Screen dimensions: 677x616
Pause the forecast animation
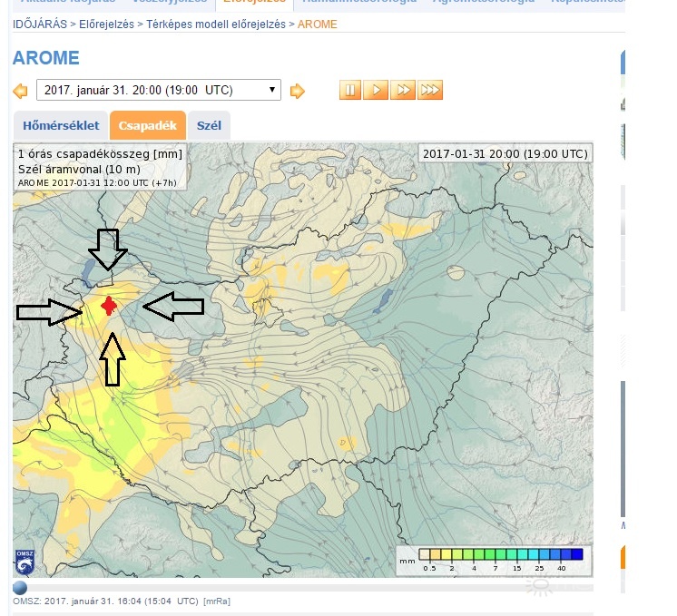[350, 90]
